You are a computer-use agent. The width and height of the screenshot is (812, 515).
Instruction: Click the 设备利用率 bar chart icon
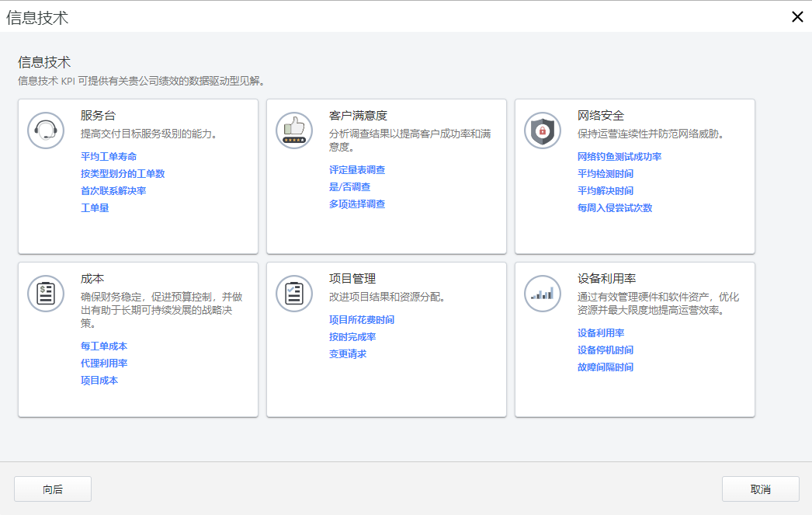542,294
